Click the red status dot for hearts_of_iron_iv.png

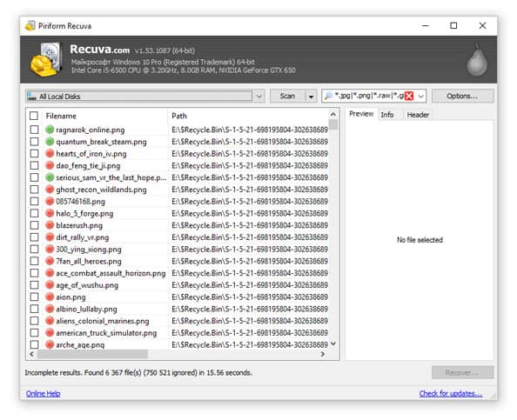point(50,154)
